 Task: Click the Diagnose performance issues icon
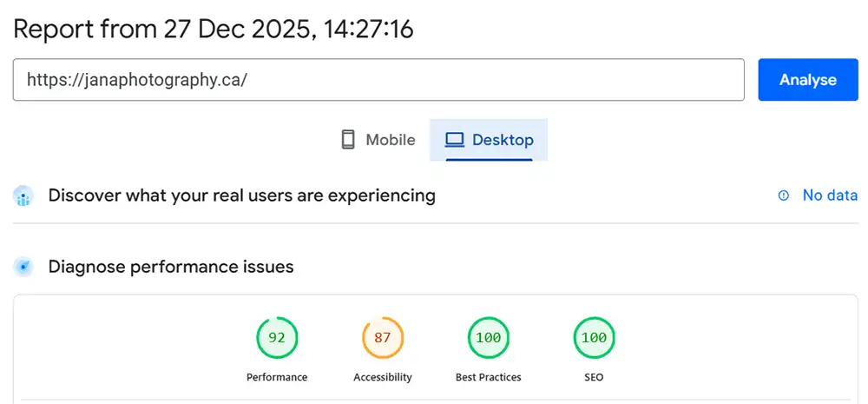coord(23,267)
